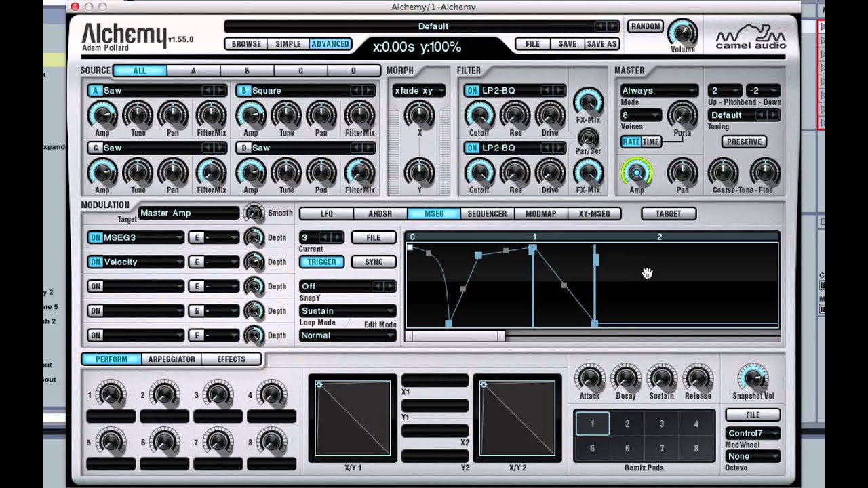
Task: Open the Control7 ModWheel dropdown
Action: click(x=753, y=433)
